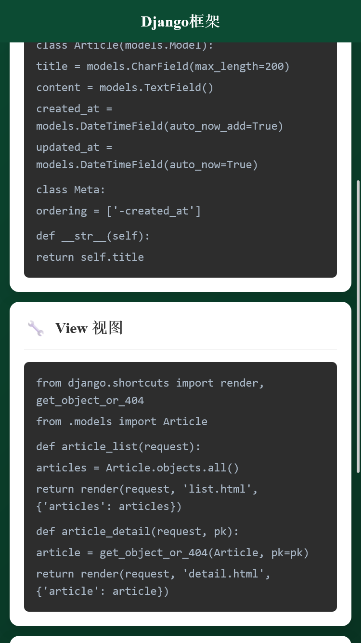This screenshot has width=362, height=644.
Task: Select the View 视图 section heading
Action: pos(89,328)
